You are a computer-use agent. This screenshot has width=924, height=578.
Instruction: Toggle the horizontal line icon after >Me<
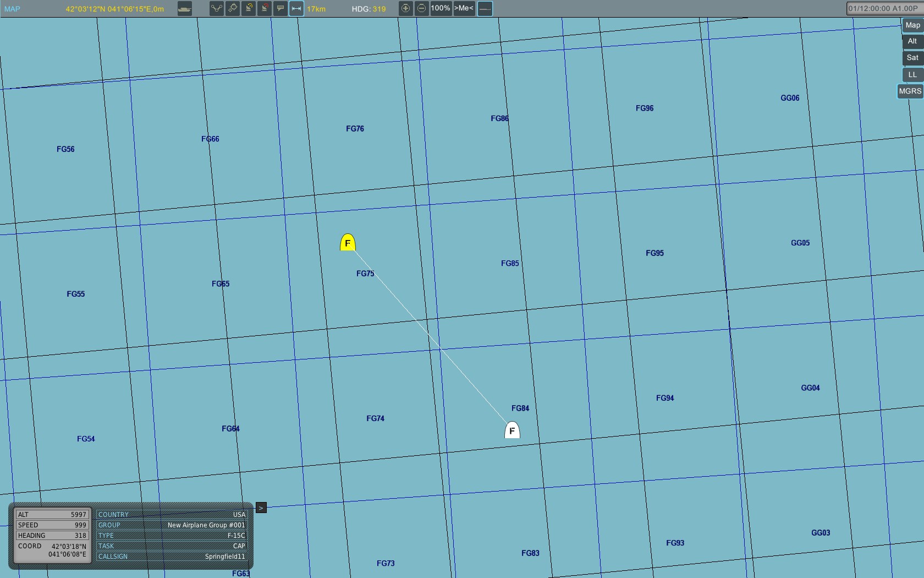(485, 9)
